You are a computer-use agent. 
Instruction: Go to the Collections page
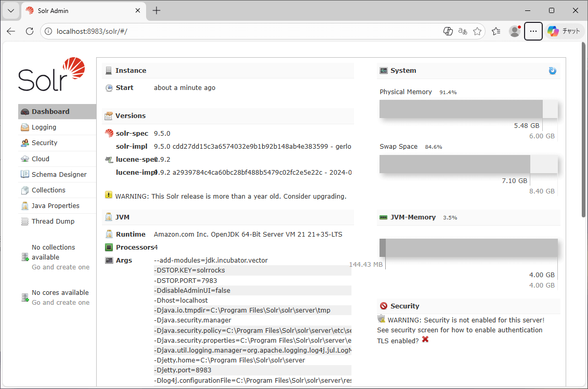coord(48,190)
